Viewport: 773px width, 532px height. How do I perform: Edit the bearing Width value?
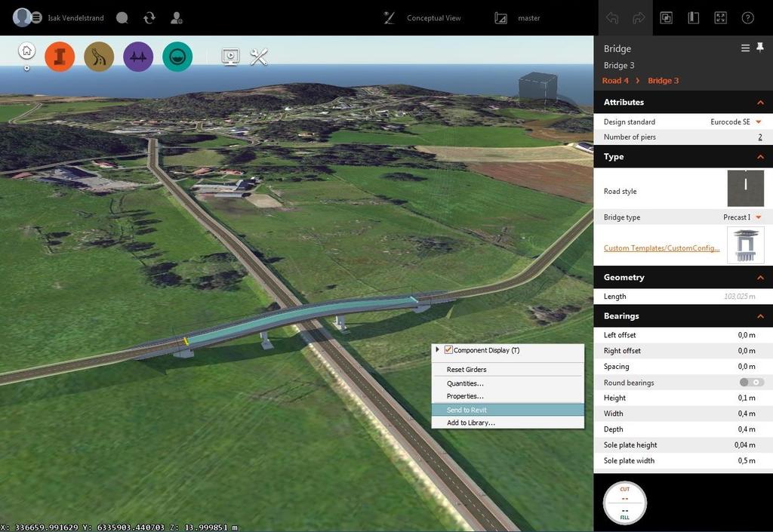pos(747,414)
